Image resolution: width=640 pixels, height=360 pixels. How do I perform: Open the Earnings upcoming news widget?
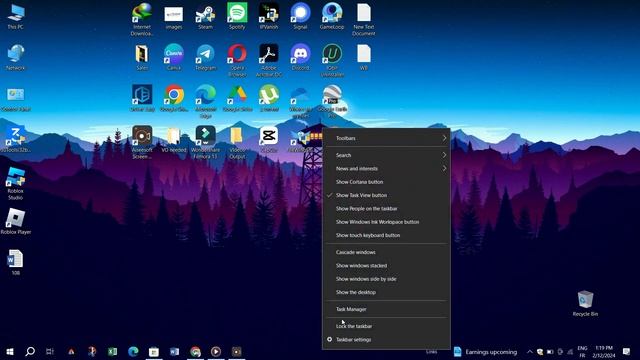(x=485, y=351)
